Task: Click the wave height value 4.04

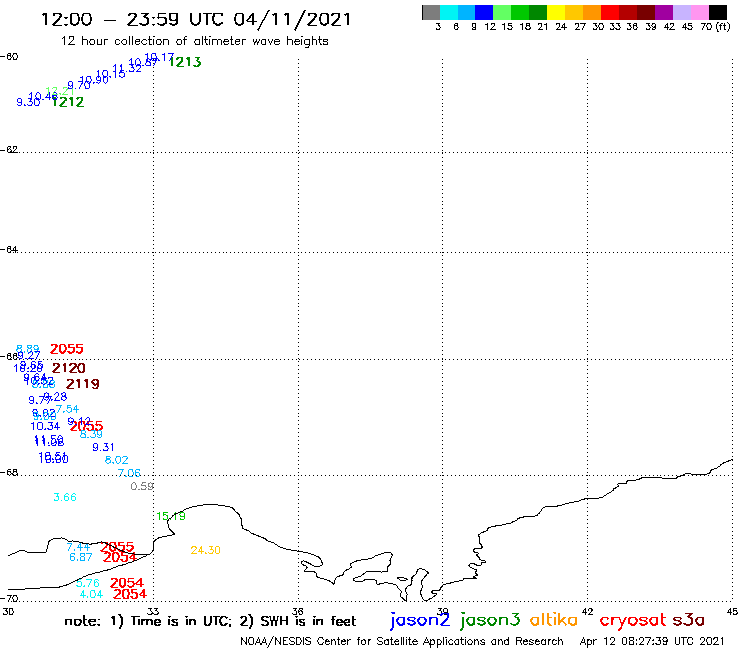Action: (x=91, y=594)
